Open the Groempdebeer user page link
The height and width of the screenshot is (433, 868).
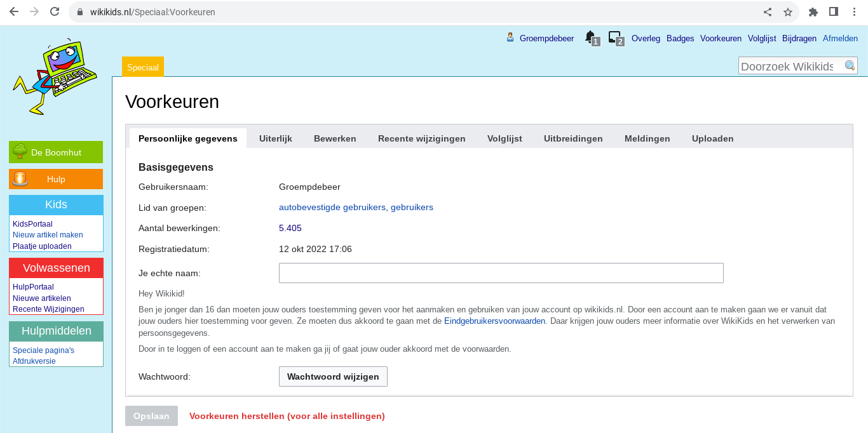[x=546, y=38]
